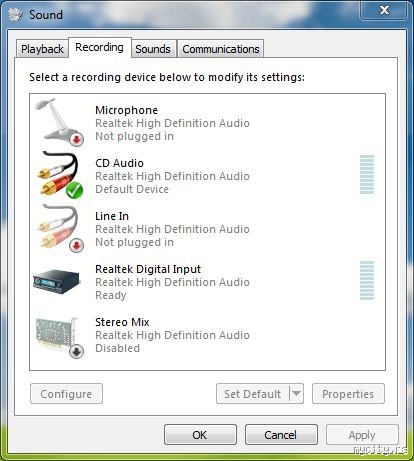
Task: Click the disabled down-arrow badge on Stereo Mix
Action: [77, 351]
